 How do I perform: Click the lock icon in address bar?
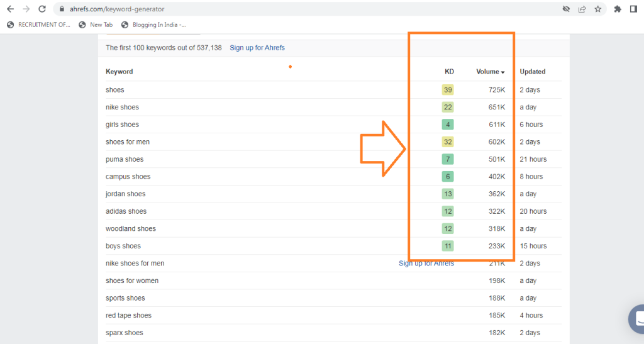tap(62, 9)
